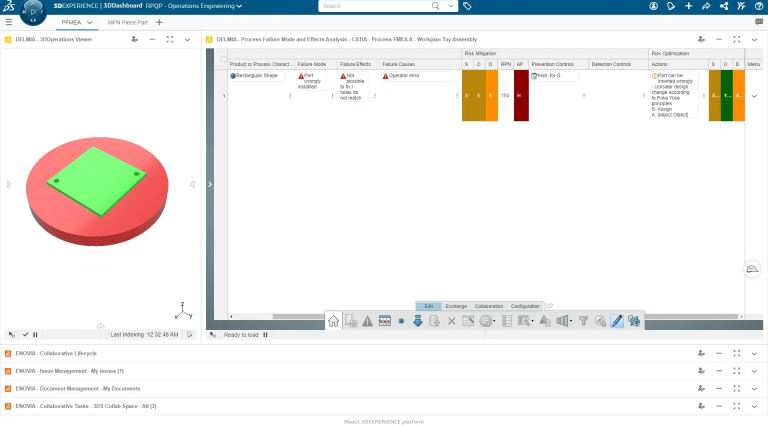This screenshot has width=768, height=426.
Task: Click the Home icon in action bar
Action: [x=333, y=321]
